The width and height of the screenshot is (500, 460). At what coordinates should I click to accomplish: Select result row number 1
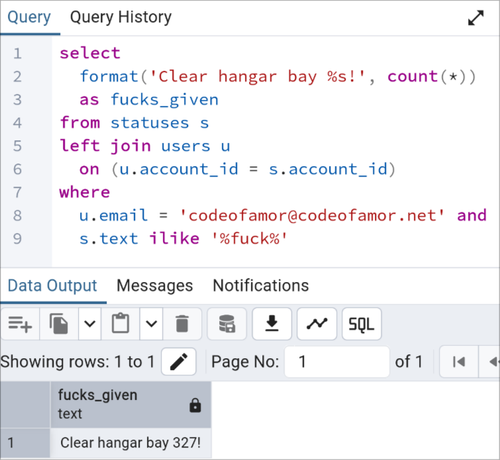[x=25, y=443]
